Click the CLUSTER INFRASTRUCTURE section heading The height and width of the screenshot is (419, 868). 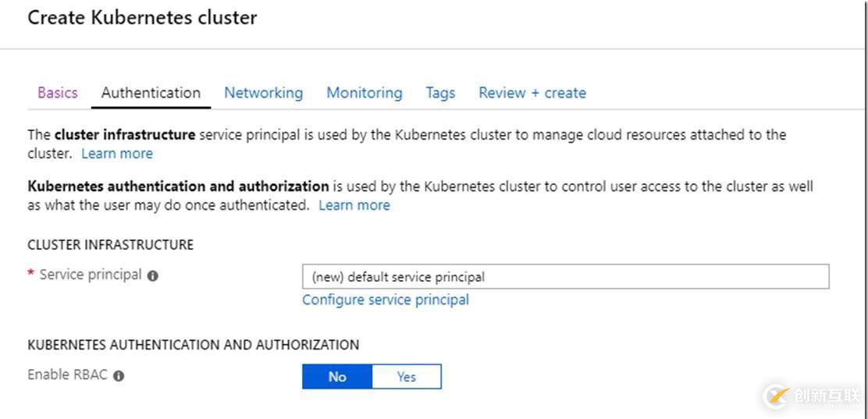pos(110,244)
